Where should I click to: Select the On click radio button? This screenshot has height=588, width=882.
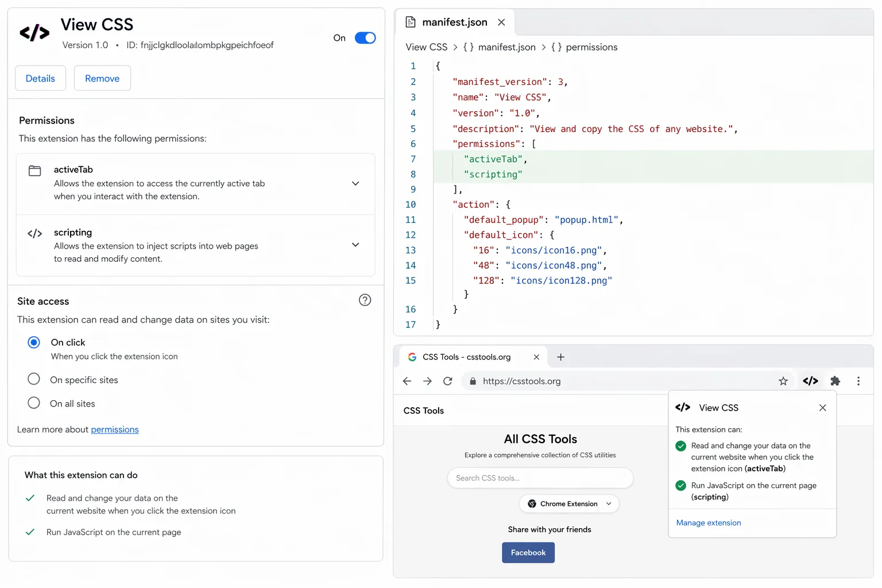point(34,342)
